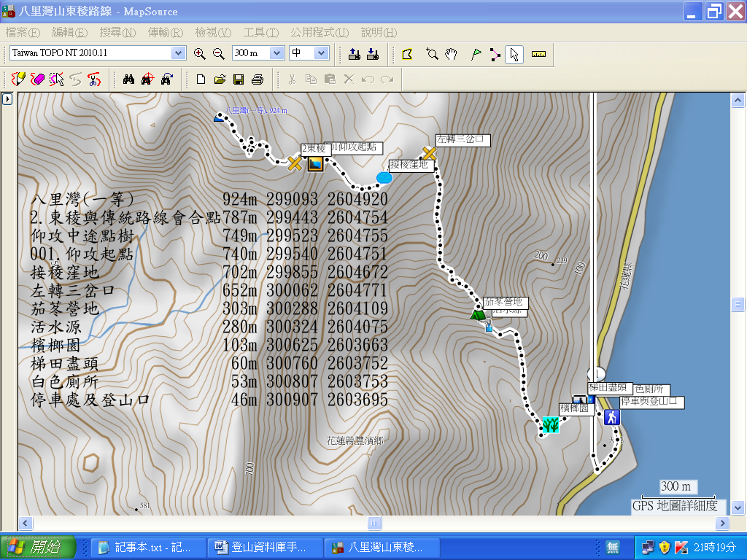Open the 說明 menu
Viewport: 747px width, 560px height.
379,32
